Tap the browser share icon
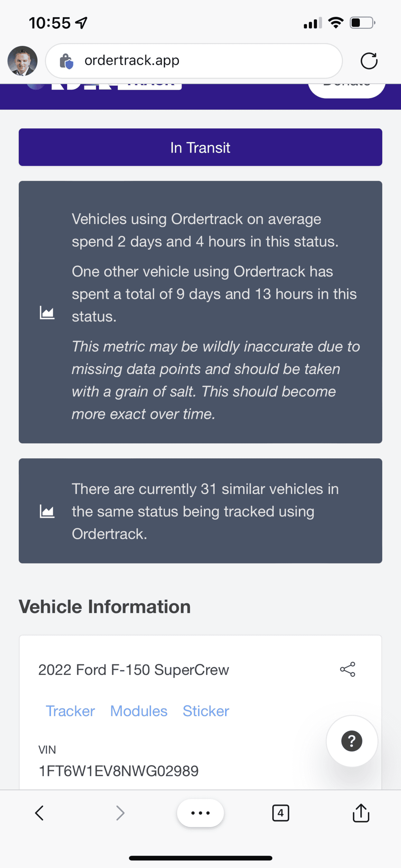The image size is (401, 868). pos(361,813)
